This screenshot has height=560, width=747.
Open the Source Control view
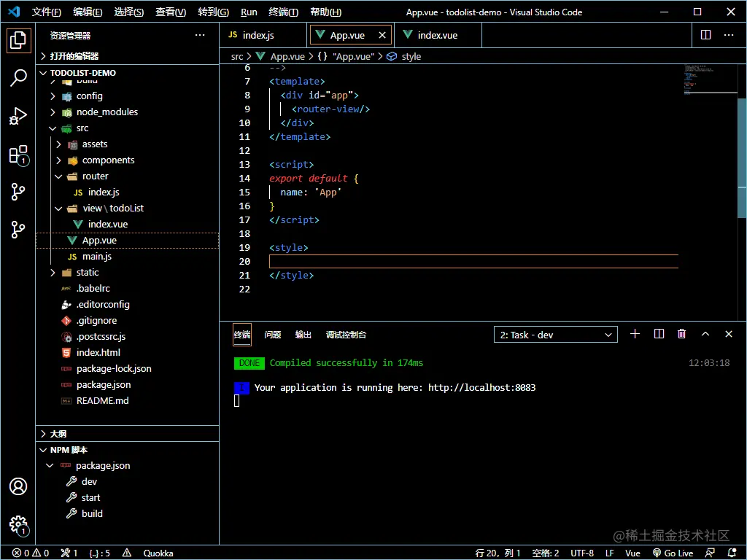(x=18, y=192)
